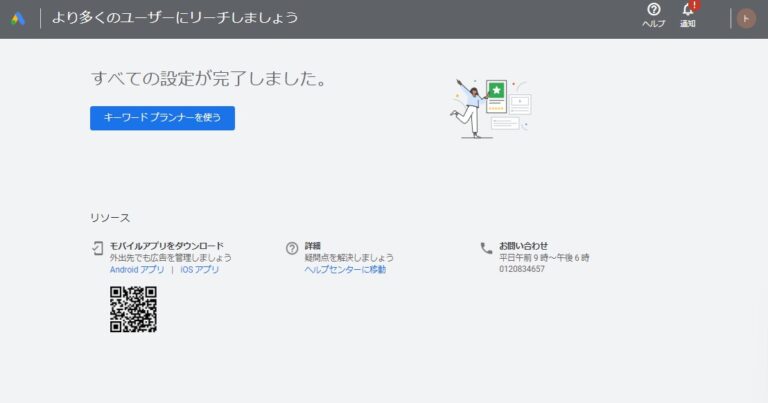Click the リソース section heading
The width and height of the screenshot is (768, 403).
click(x=110, y=217)
